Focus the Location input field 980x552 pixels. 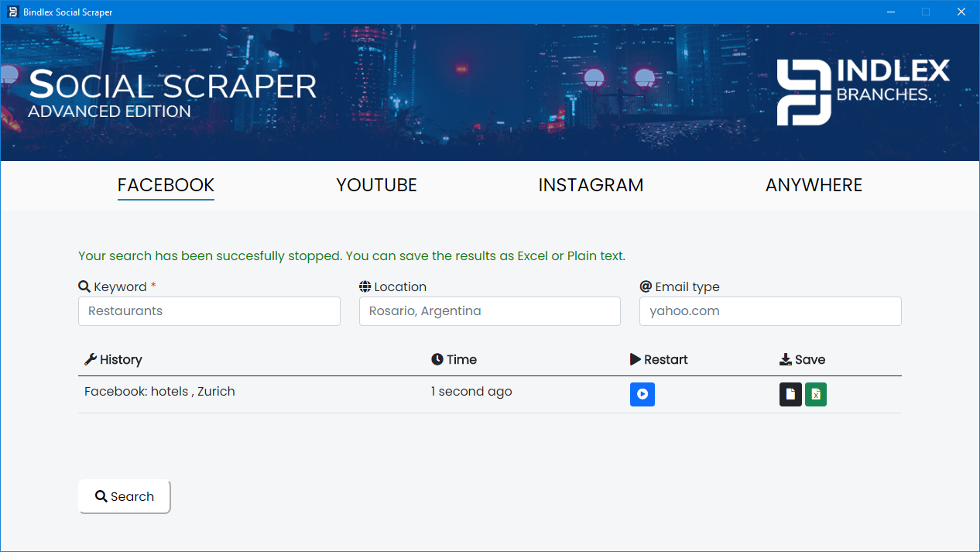490,311
